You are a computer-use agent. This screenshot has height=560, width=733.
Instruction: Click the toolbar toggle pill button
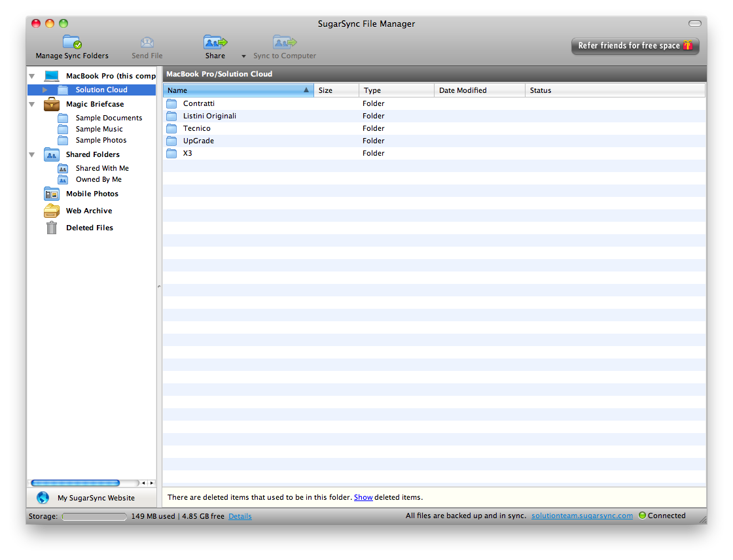click(x=695, y=24)
